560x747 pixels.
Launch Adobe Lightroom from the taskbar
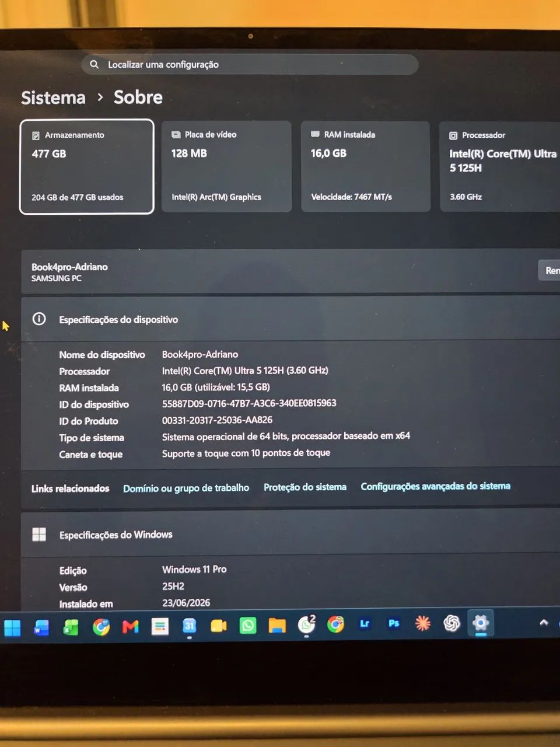pyautogui.click(x=365, y=624)
